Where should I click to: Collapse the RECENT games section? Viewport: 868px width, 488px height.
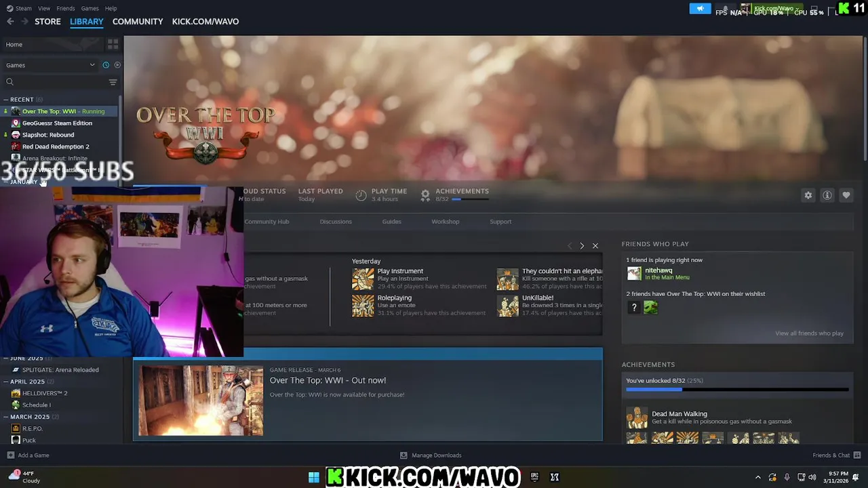[x=5, y=100]
